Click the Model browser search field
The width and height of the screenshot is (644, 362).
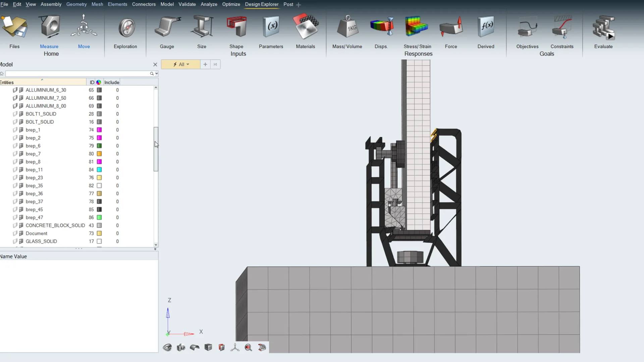pyautogui.click(x=77, y=74)
